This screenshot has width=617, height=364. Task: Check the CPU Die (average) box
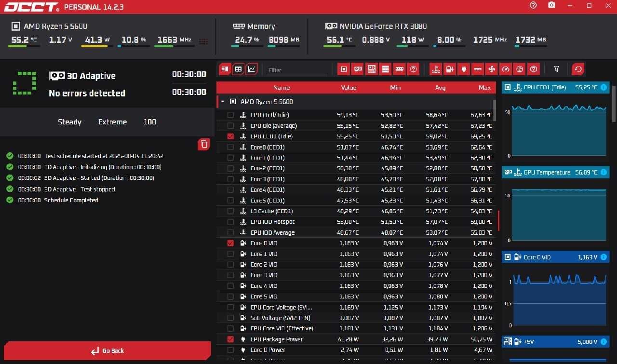[x=230, y=125]
